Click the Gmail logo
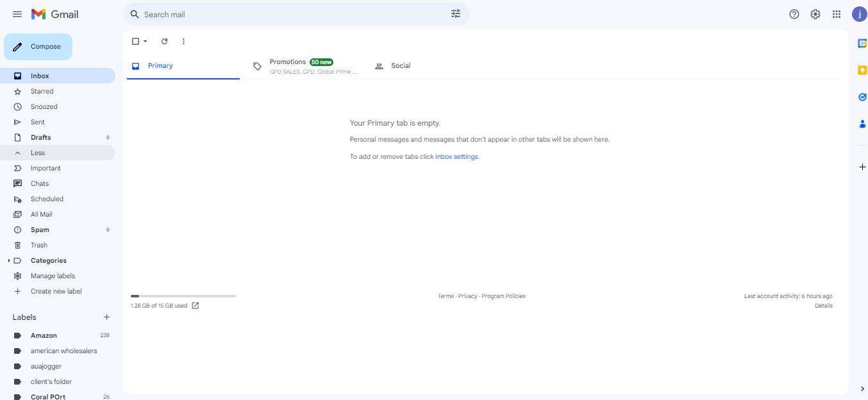The width and height of the screenshot is (868, 400). tap(54, 14)
